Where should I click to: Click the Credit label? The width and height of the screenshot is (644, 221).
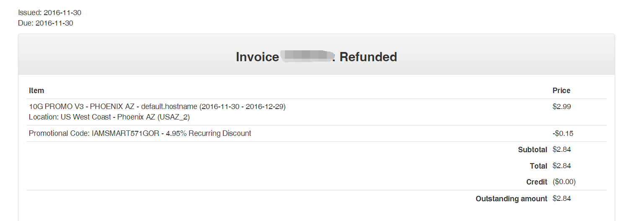(537, 182)
